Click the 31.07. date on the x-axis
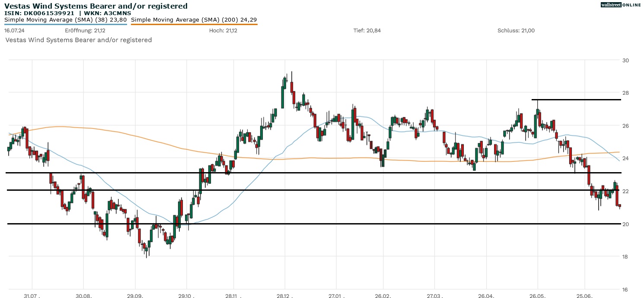644x298 pixels. (x=32, y=295)
